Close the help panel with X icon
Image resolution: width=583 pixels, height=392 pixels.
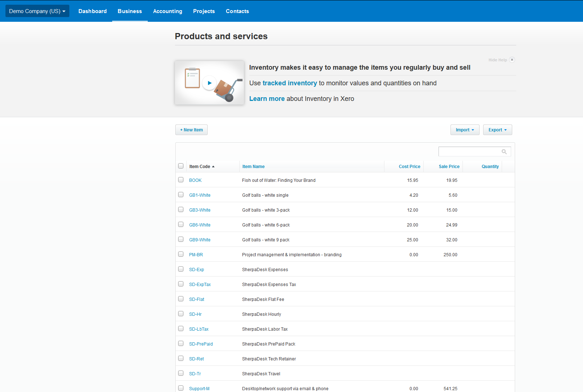pyautogui.click(x=512, y=60)
